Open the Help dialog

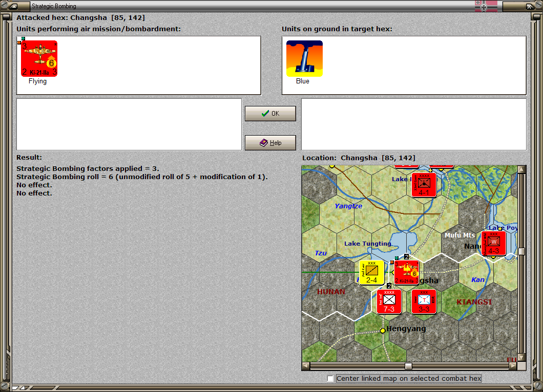[270, 142]
